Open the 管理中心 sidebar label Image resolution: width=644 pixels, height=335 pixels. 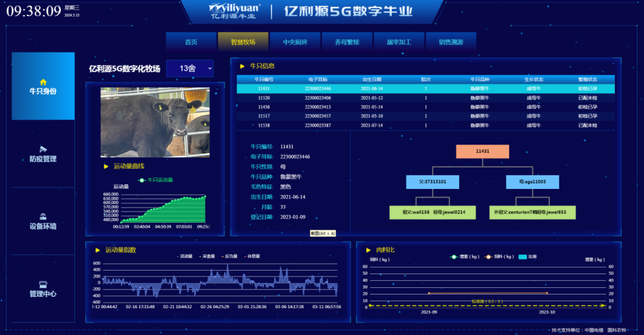(x=43, y=293)
